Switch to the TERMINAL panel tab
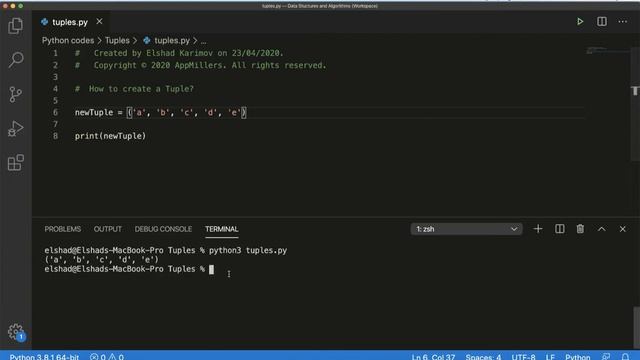 point(222,229)
